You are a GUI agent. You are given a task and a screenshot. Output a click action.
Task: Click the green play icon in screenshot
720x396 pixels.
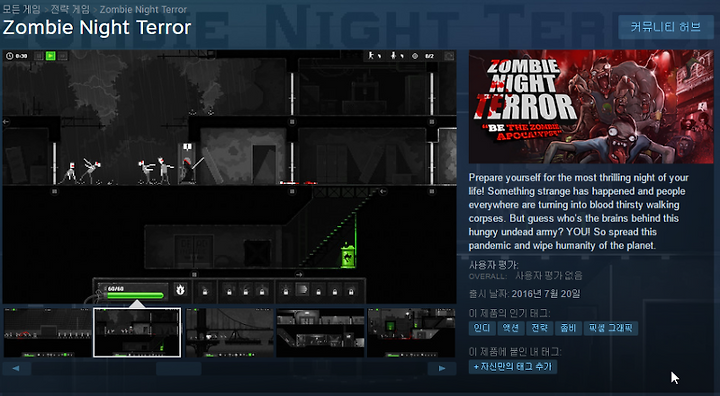coord(51,56)
